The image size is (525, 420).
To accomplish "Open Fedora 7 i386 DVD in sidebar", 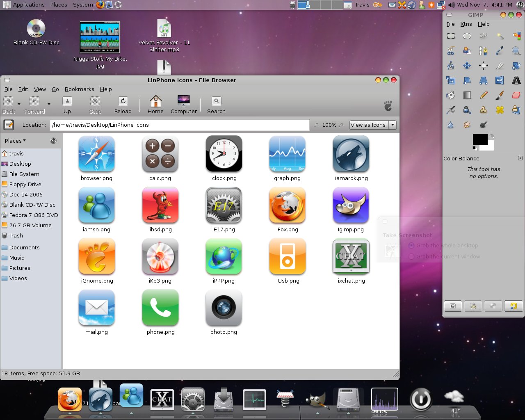I will (x=31, y=215).
